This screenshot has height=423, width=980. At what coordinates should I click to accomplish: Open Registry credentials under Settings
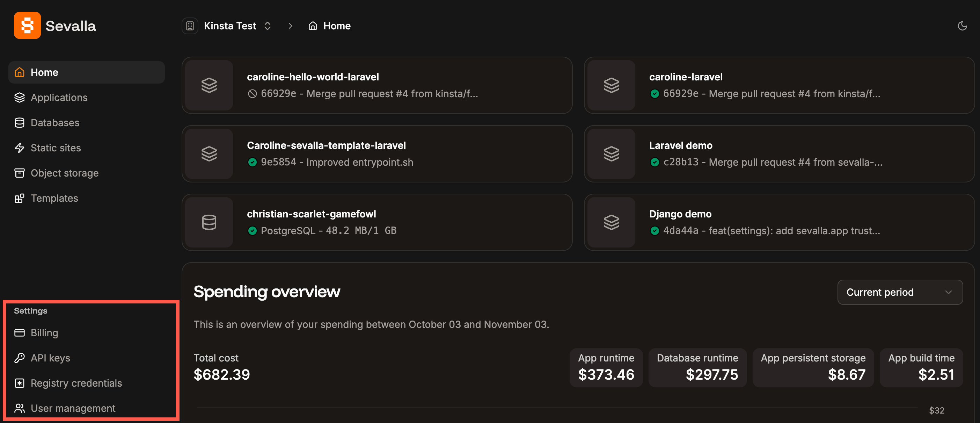click(76, 383)
